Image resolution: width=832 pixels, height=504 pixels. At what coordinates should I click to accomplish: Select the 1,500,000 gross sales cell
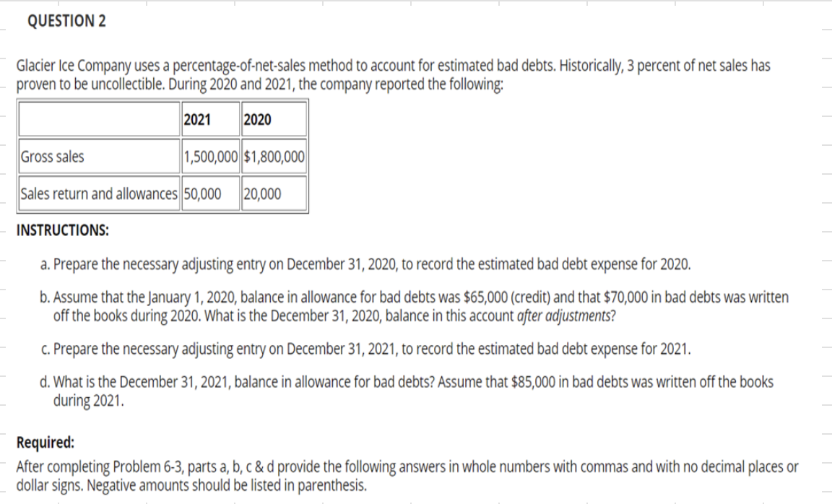(211, 157)
